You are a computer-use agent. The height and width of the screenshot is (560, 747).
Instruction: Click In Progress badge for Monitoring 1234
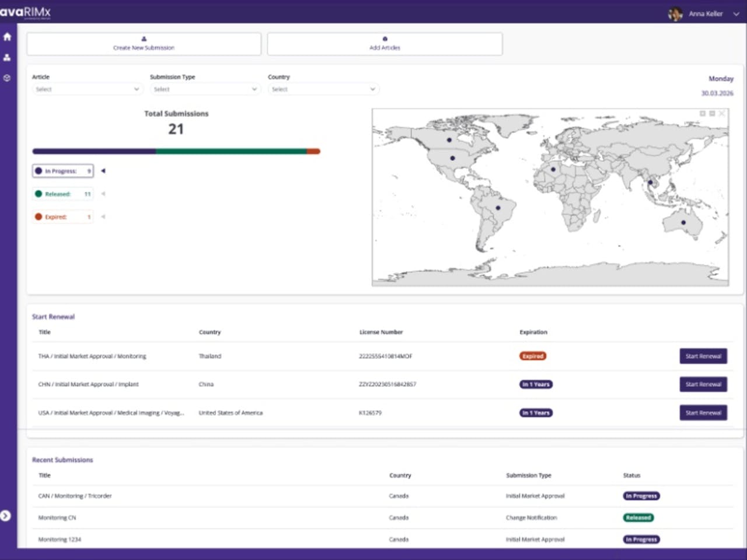[x=641, y=540]
